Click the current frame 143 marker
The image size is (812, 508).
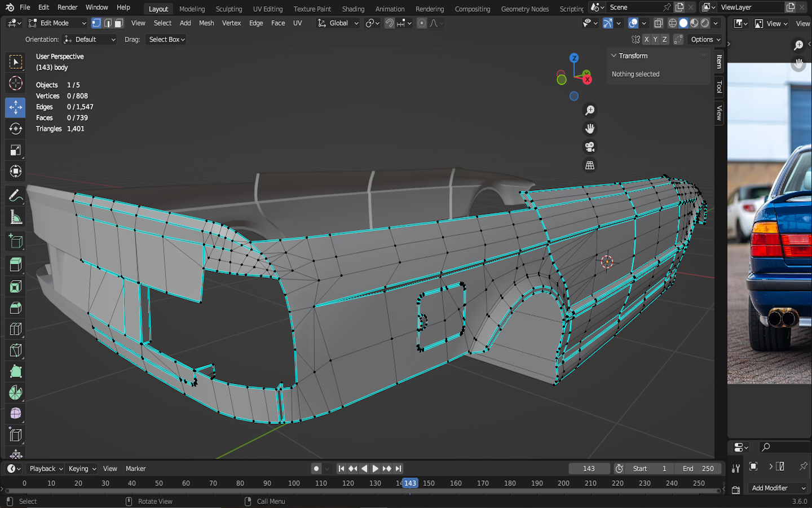point(410,483)
